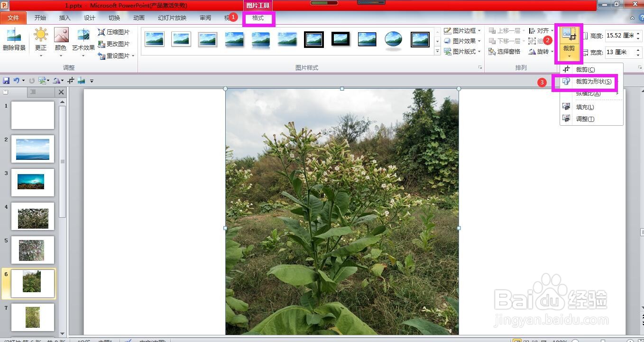Click the picture icon with dashed line in quick access toolbar

(82, 81)
